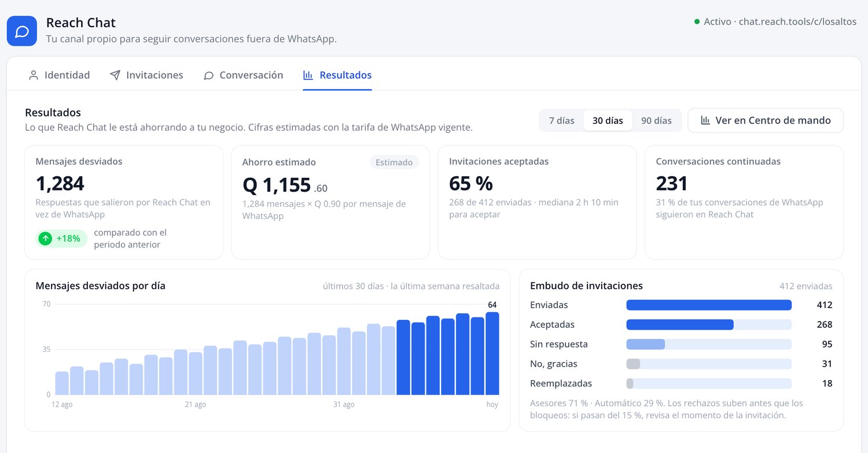Click the Conversaciones continuadas value 231
Screen dimensions: 868x453
pyautogui.click(x=672, y=184)
